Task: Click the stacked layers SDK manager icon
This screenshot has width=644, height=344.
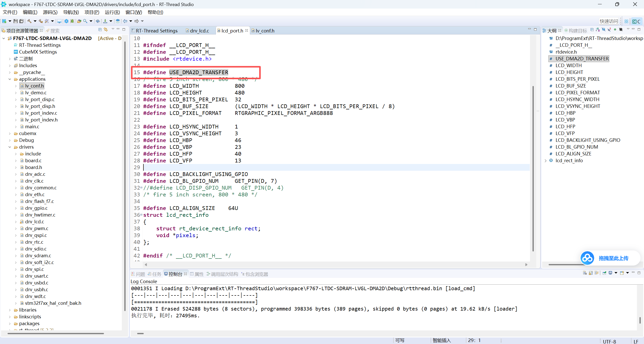Action: coord(118,21)
